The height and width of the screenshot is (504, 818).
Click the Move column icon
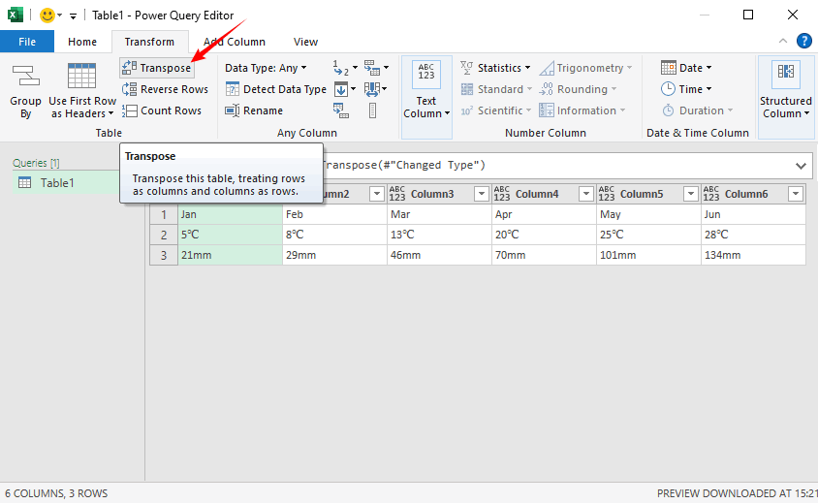(x=372, y=89)
